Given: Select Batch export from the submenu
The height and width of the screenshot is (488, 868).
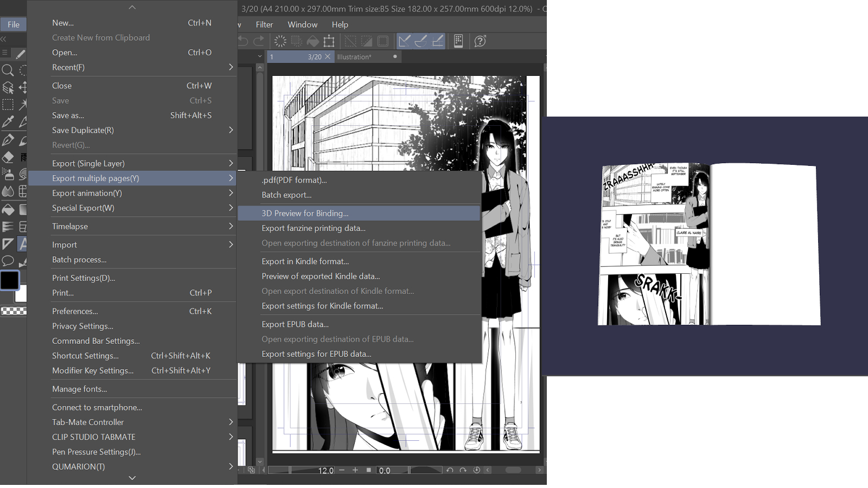Looking at the screenshot, I should pos(287,195).
